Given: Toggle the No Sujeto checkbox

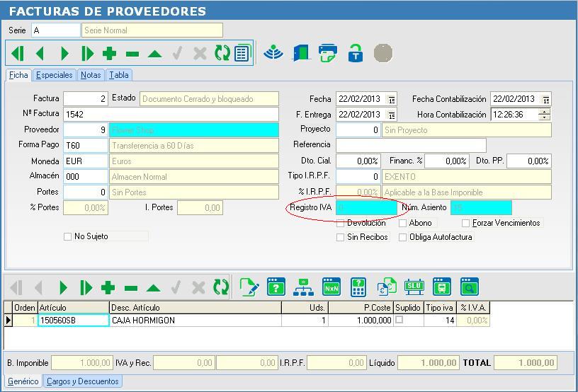Looking at the screenshot, I should [67, 236].
